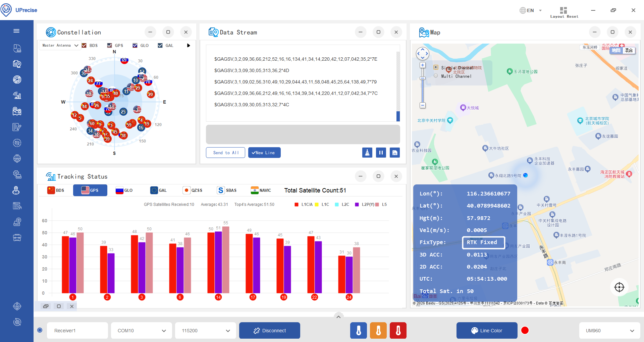Open the Master Antenna dropdown

coord(60,46)
